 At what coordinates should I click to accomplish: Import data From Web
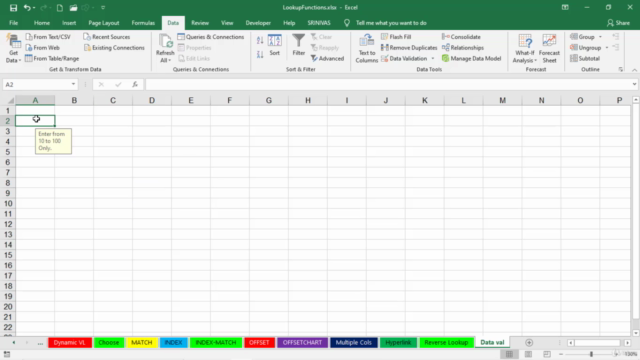(x=43, y=48)
